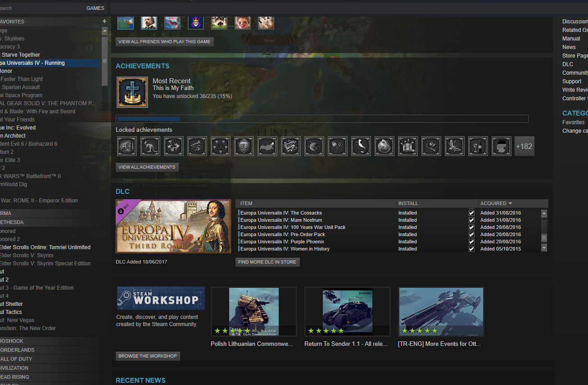Image resolution: width=588 pixels, height=385 pixels.
Task: Expand the DEAD RISING category header
Action: click(x=50, y=377)
